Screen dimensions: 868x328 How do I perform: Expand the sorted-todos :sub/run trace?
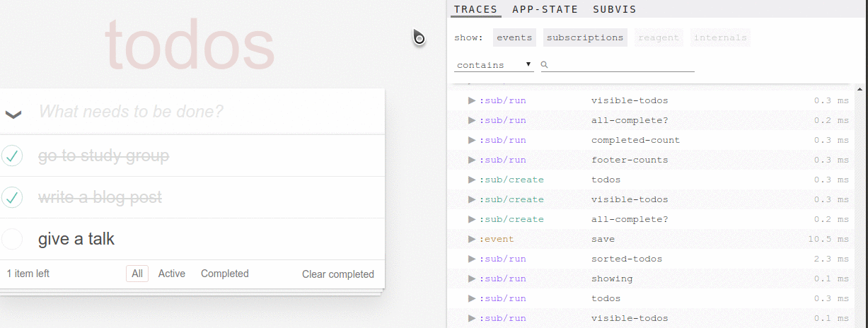pyautogui.click(x=472, y=259)
